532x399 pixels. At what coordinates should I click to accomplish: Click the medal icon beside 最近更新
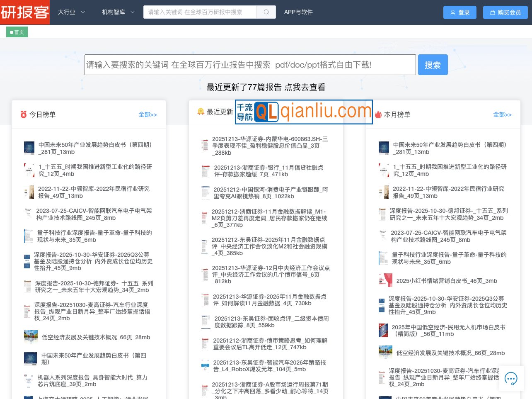pyautogui.click(x=201, y=112)
